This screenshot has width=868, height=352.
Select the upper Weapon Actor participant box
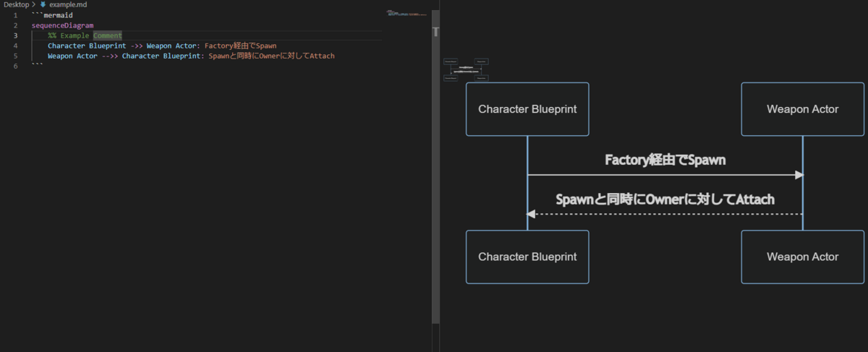(802, 109)
